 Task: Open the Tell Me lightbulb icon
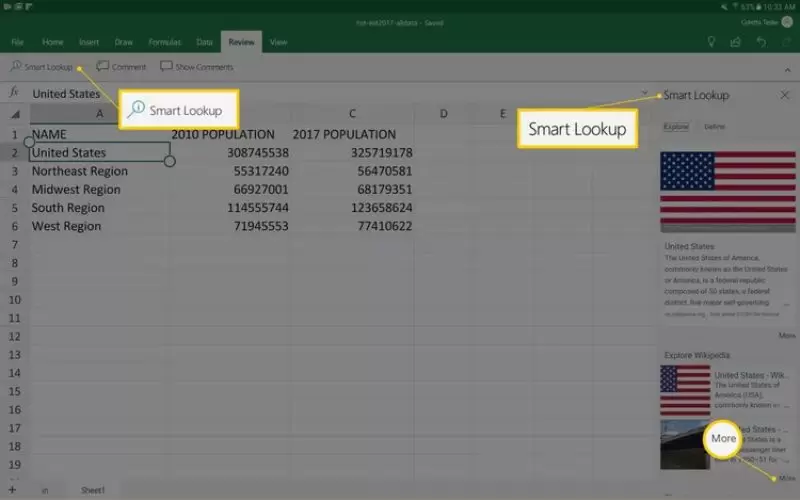[x=711, y=42]
